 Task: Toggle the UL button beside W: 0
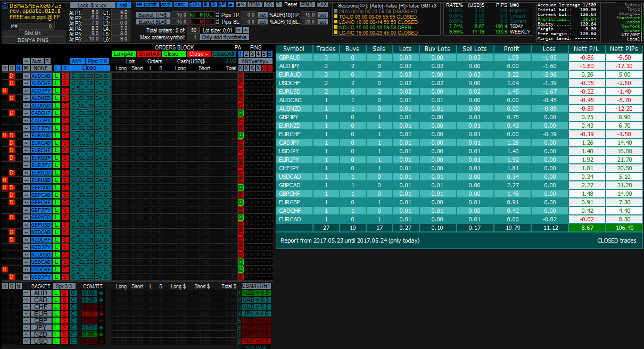pos(210,14)
